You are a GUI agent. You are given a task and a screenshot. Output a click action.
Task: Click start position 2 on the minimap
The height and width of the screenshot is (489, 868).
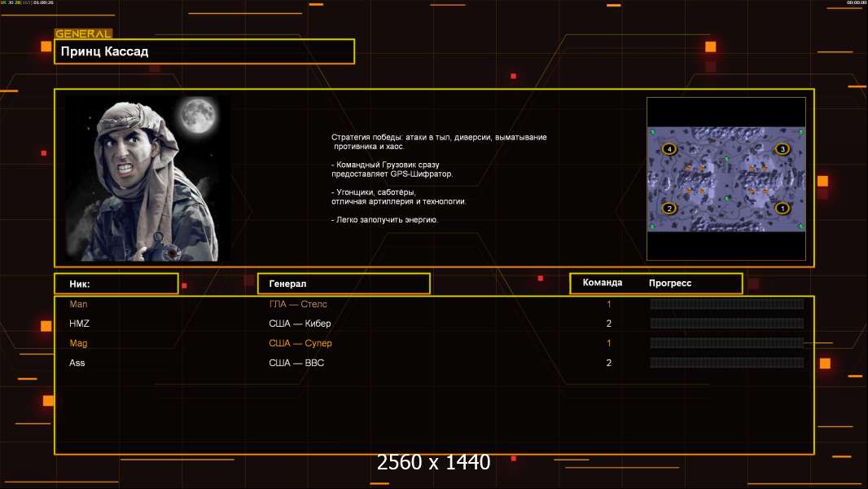tap(669, 208)
